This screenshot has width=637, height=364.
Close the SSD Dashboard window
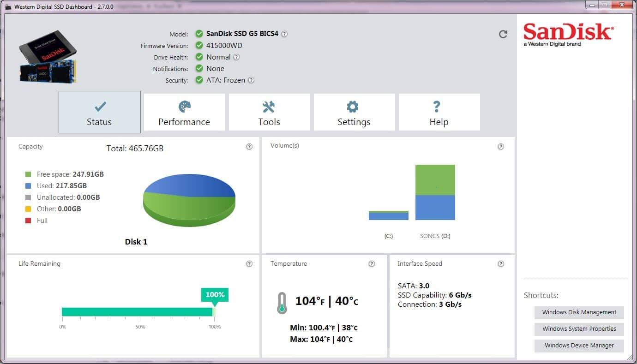click(x=622, y=5)
